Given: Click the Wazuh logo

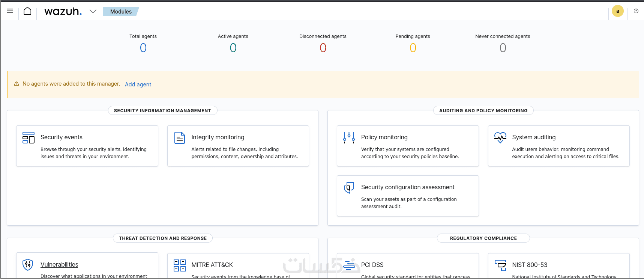Looking at the screenshot, I should pyautogui.click(x=63, y=12).
